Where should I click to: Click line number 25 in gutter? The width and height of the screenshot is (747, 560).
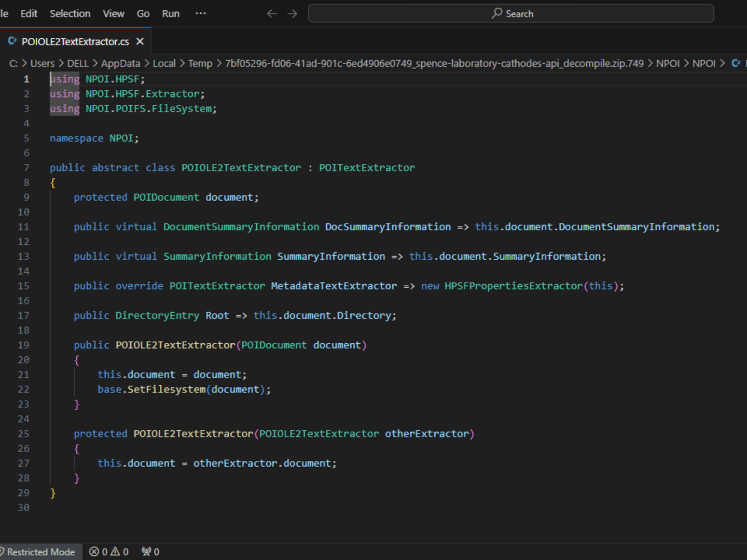(x=24, y=433)
